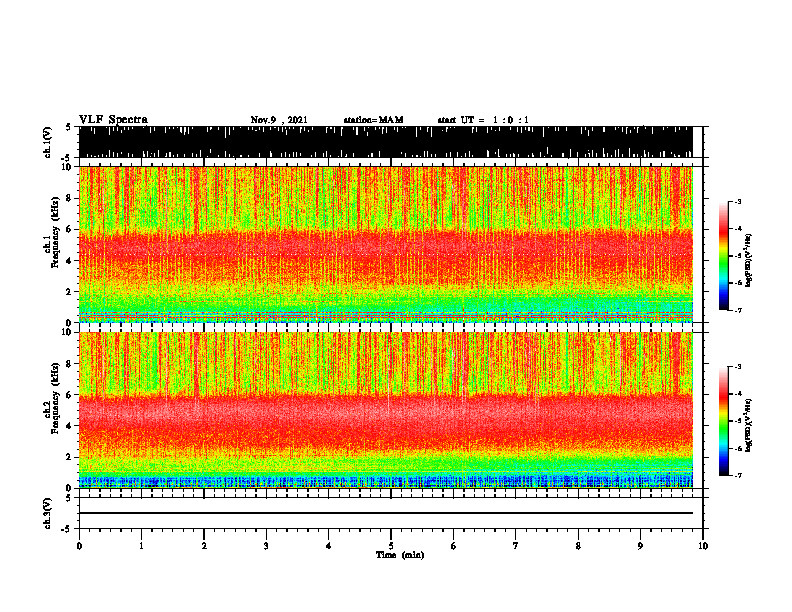
Task: Click the ch.3 flat line trace
Action: point(386,513)
